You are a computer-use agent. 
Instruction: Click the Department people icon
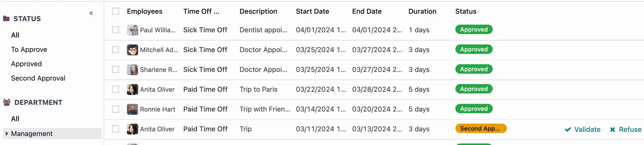point(7,102)
